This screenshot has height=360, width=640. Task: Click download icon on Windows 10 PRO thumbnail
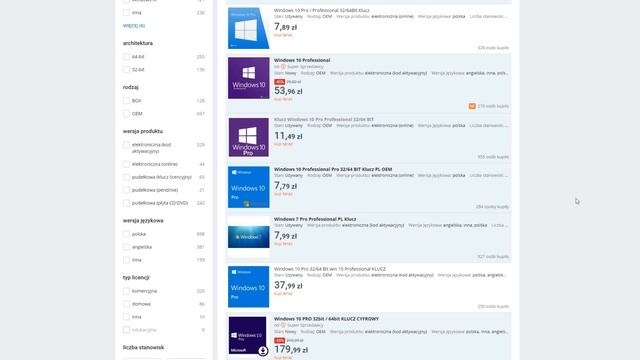263,351
